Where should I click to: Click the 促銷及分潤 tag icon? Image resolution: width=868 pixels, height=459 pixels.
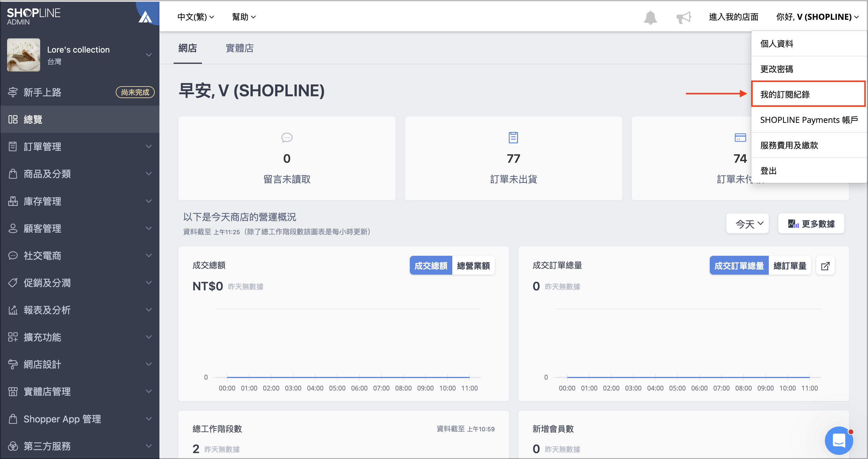coord(13,283)
